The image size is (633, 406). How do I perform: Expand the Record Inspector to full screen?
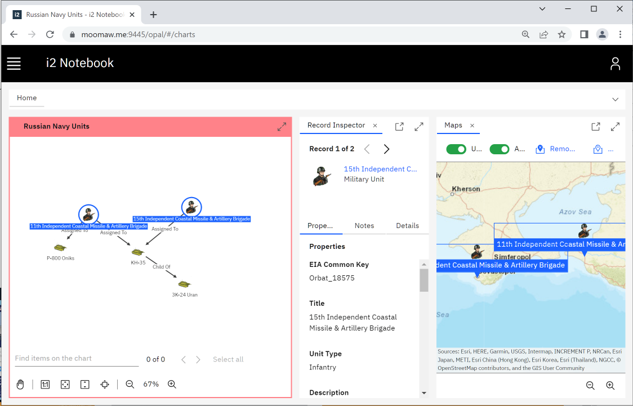click(419, 127)
